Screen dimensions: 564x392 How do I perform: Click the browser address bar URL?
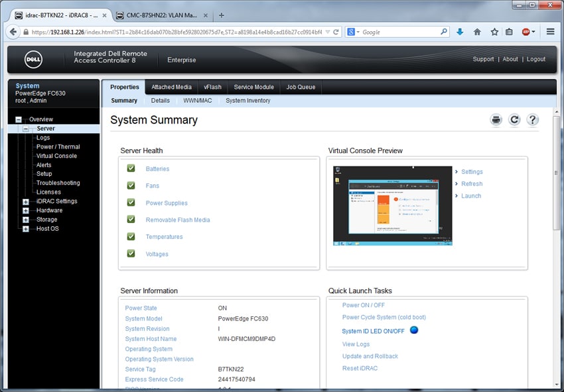pos(177,32)
